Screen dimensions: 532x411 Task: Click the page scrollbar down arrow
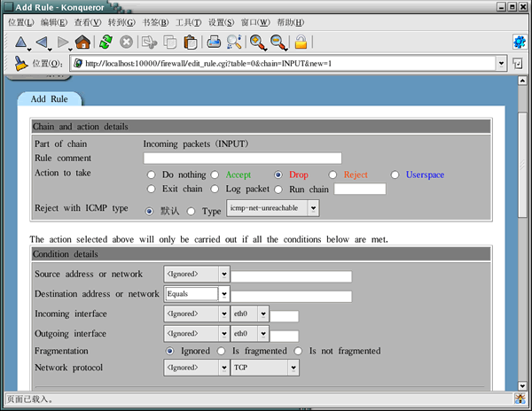(522, 385)
